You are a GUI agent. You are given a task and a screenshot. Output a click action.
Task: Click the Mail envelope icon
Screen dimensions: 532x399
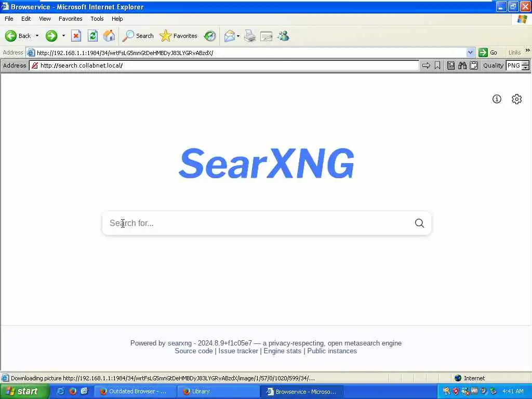coord(229,36)
